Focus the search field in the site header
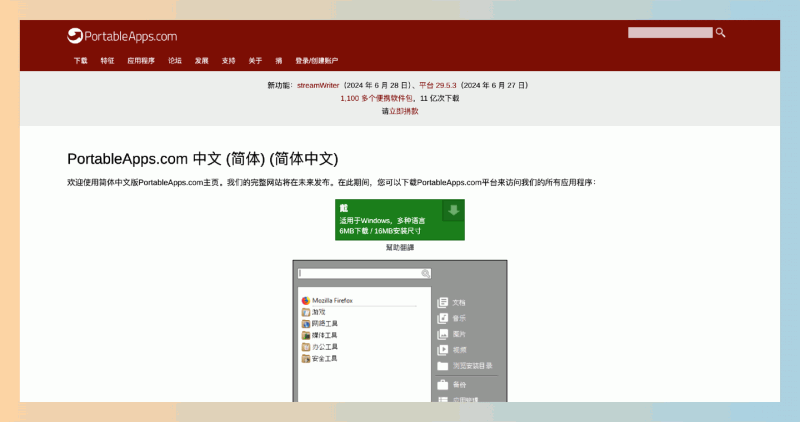 670,33
